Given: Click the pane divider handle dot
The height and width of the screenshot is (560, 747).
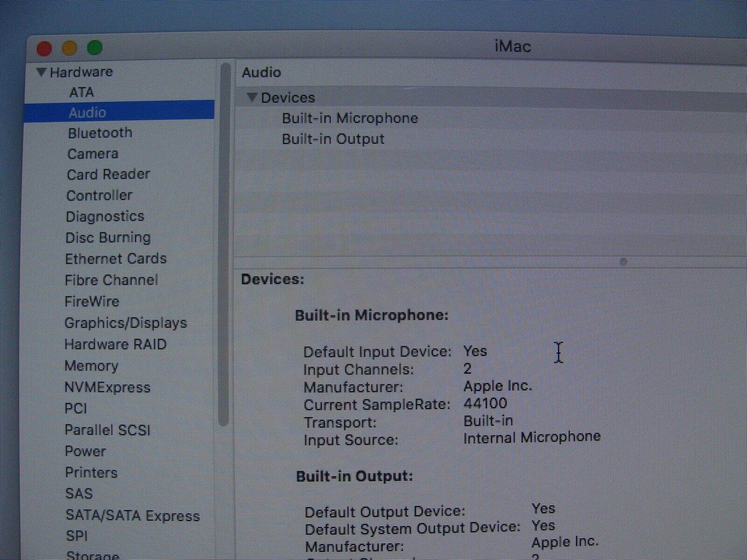Looking at the screenshot, I should click(623, 261).
